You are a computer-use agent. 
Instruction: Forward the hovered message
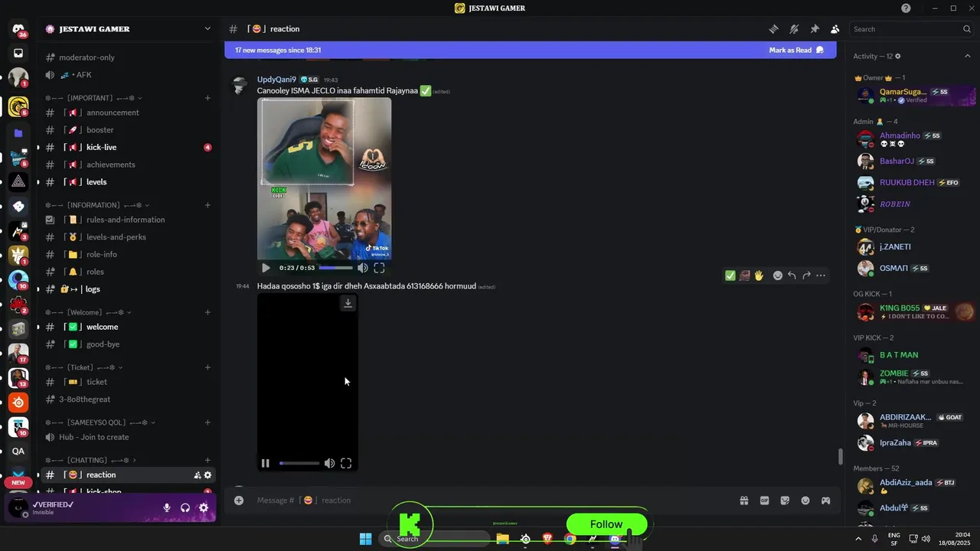coord(806,275)
